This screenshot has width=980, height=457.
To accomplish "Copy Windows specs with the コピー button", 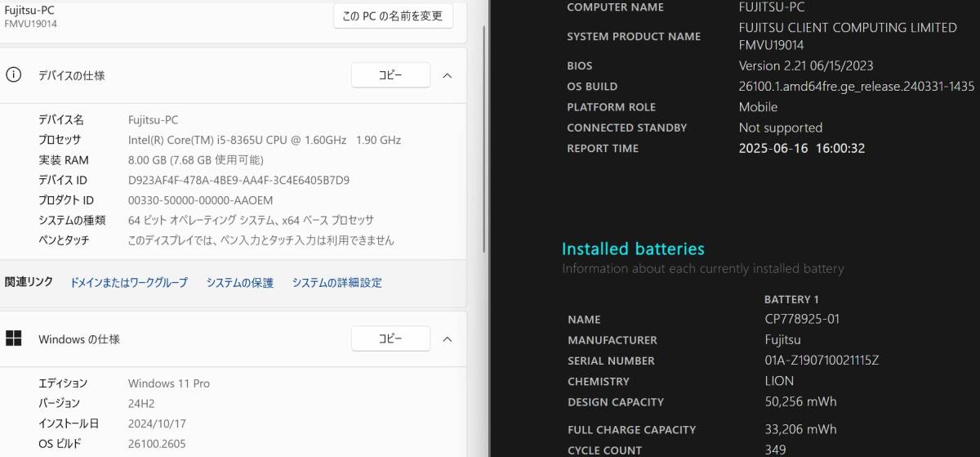I will point(390,338).
